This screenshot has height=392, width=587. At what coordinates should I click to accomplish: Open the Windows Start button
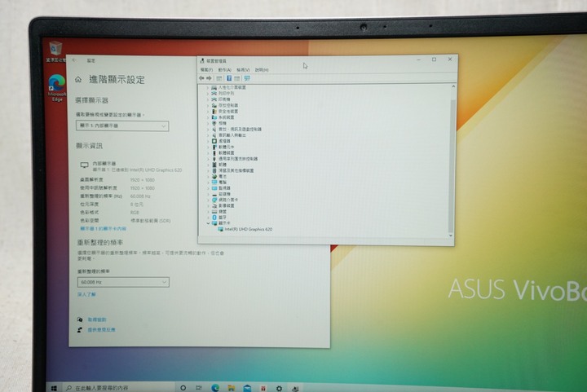click(x=54, y=388)
